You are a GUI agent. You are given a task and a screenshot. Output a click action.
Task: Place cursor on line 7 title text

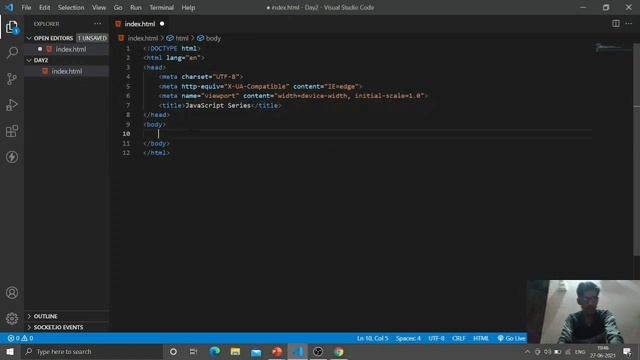(x=218, y=105)
